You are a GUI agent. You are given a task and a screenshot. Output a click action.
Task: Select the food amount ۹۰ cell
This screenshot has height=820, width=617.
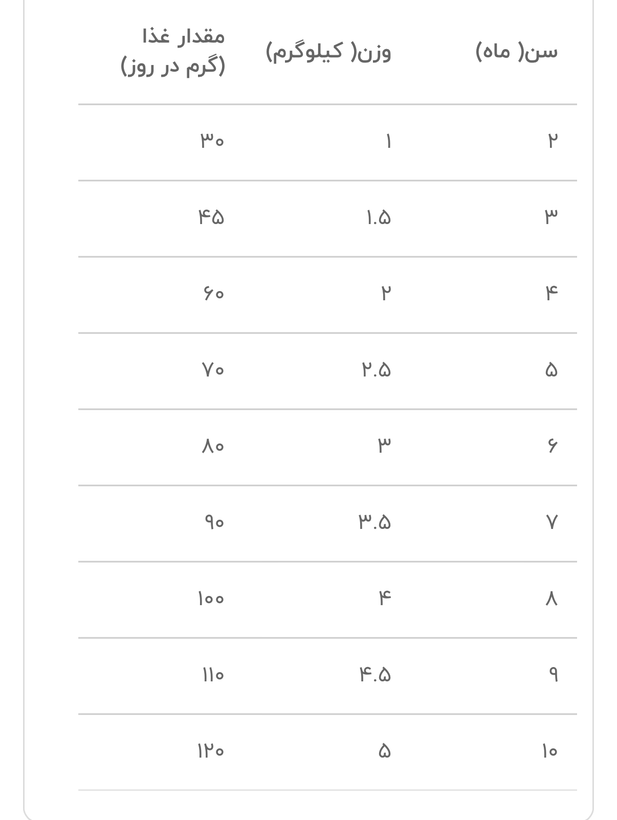(x=214, y=522)
